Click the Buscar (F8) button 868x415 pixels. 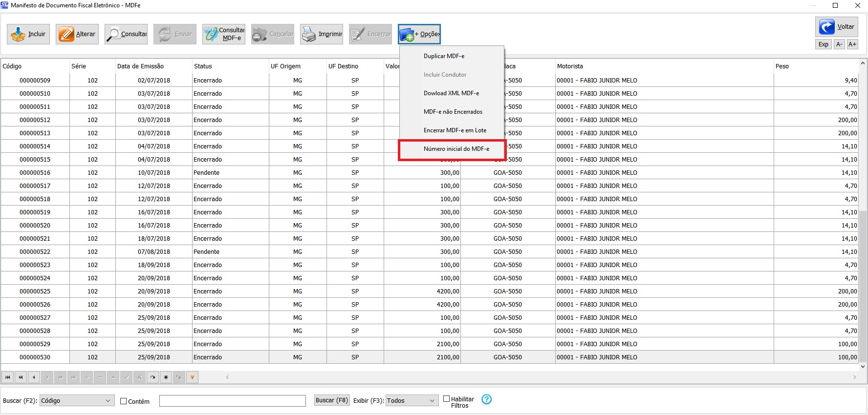coord(331,400)
